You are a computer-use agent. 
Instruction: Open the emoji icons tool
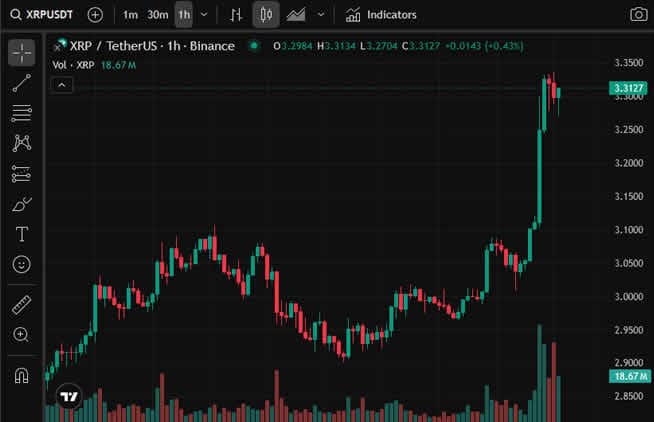pyautogui.click(x=22, y=264)
